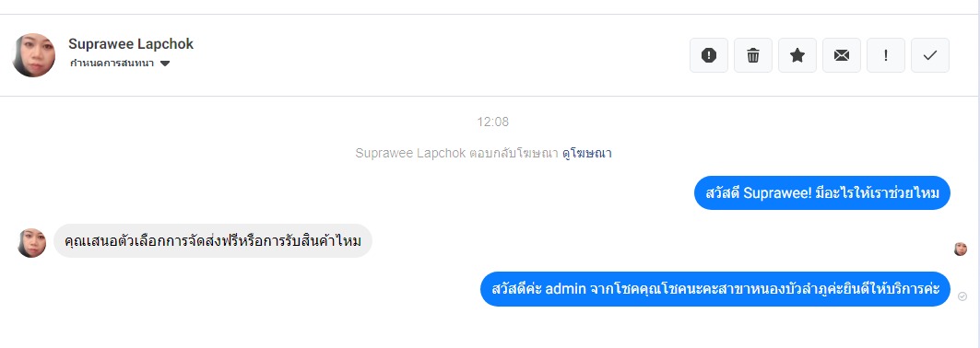Open Suprawee Lapchok's header profile picture
Screen dimensions: 980x348
(34, 55)
